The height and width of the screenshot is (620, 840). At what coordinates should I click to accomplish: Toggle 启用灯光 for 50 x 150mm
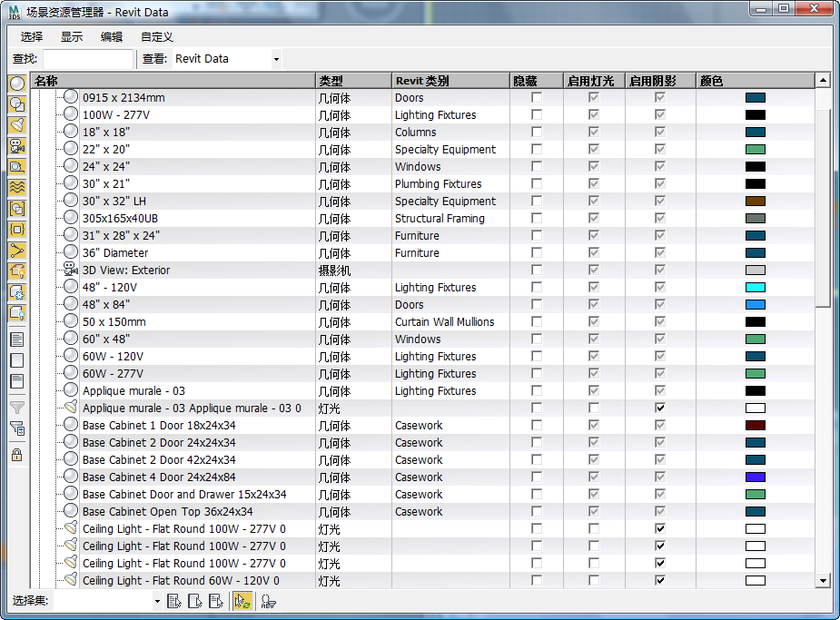tap(594, 321)
